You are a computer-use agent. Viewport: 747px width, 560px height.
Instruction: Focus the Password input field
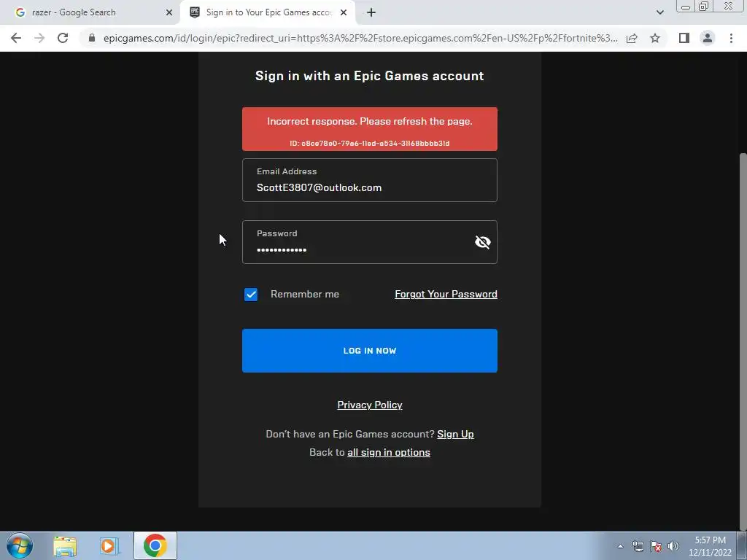coord(370,242)
